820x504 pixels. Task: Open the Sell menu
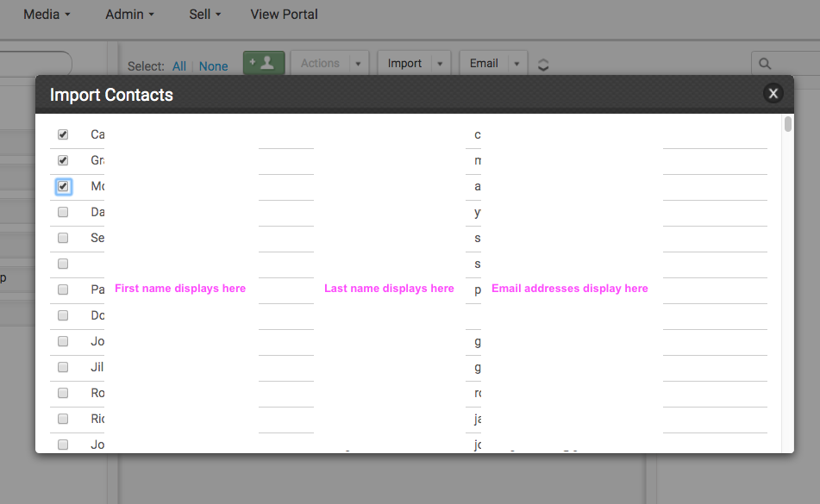coord(205,15)
